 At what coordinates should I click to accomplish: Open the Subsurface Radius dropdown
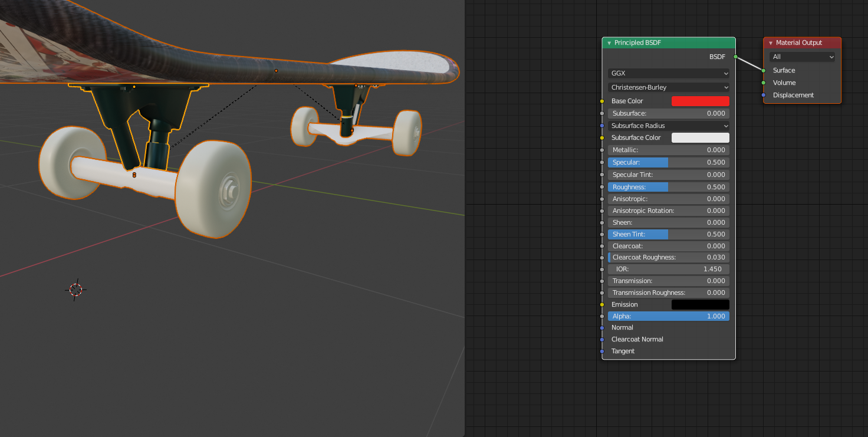(669, 126)
